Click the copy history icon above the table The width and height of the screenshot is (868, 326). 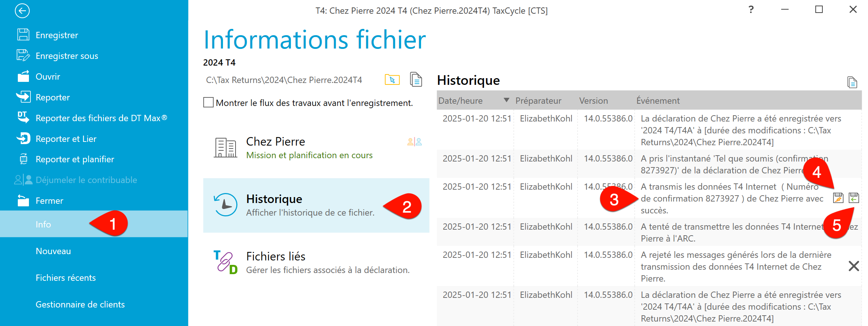point(852,82)
